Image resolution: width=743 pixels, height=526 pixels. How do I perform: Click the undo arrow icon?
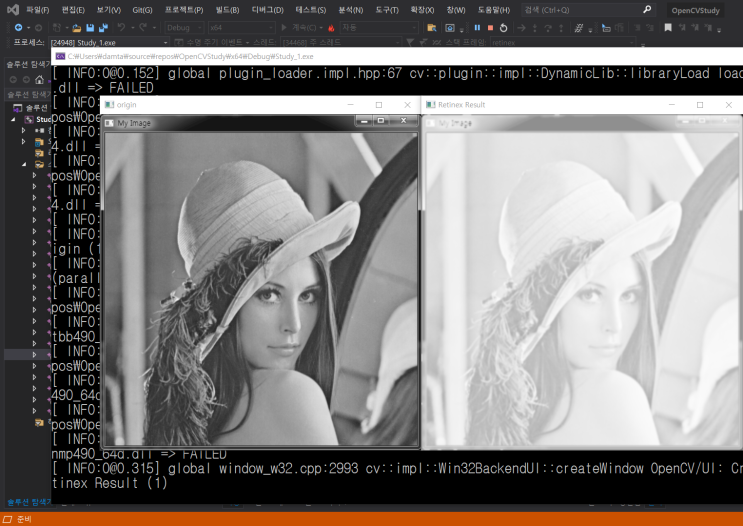click(122, 27)
